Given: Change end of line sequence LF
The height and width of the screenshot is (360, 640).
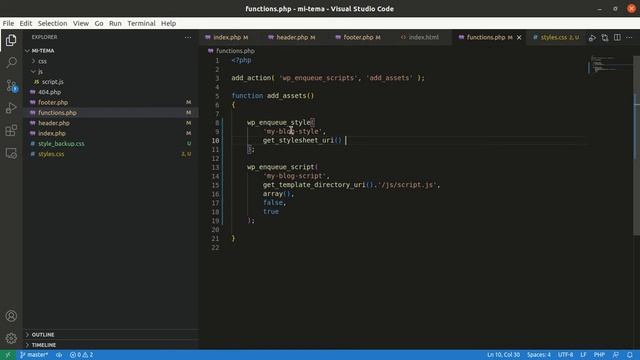Looking at the screenshot, I should (583, 355).
